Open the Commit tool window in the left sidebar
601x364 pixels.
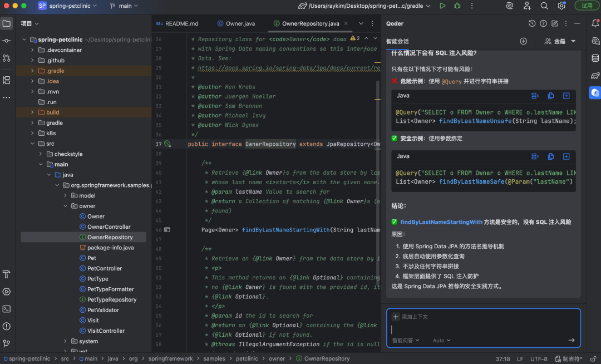click(x=7, y=41)
